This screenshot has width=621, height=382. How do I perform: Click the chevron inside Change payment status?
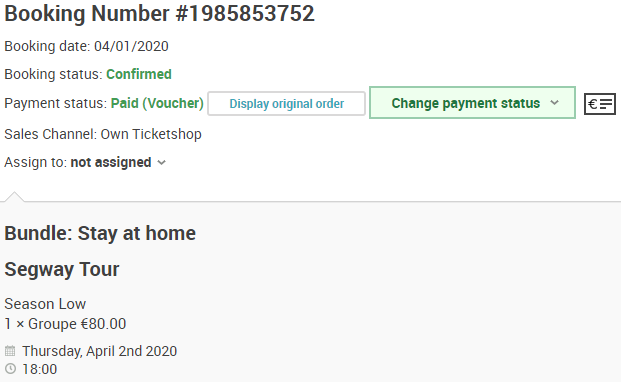(554, 103)
